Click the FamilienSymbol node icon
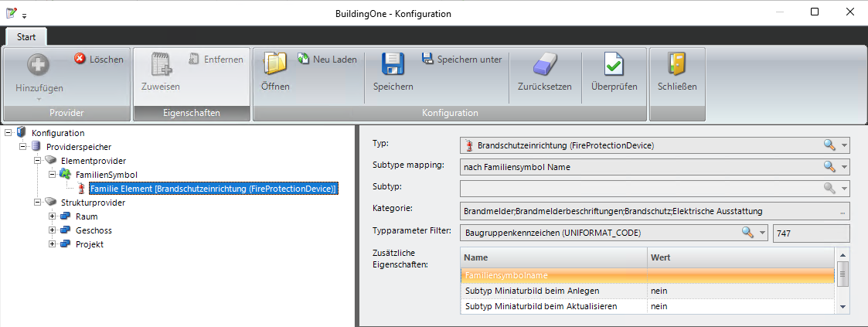The height and width of the screenshot is (327, 868). [x=66, y=174]
